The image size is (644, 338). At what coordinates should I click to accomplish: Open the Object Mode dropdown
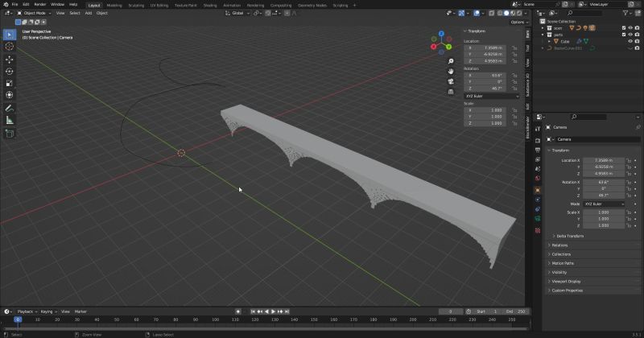[34, 13]
